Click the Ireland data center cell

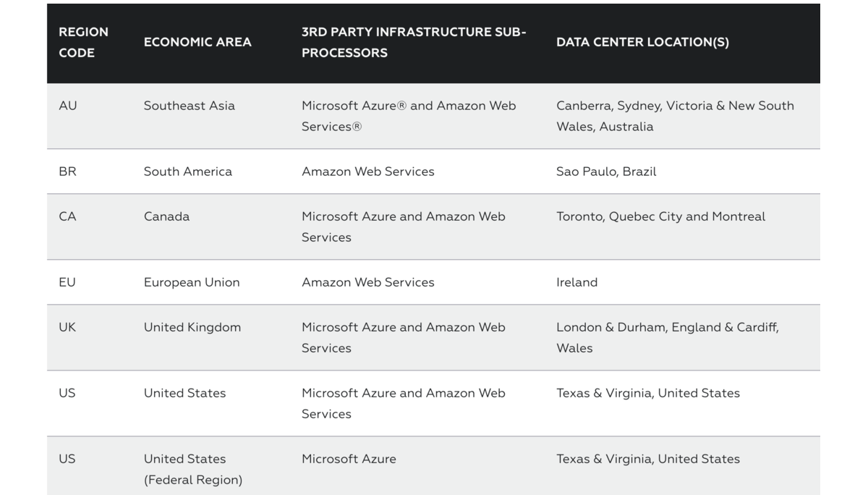tap(576, 282)
